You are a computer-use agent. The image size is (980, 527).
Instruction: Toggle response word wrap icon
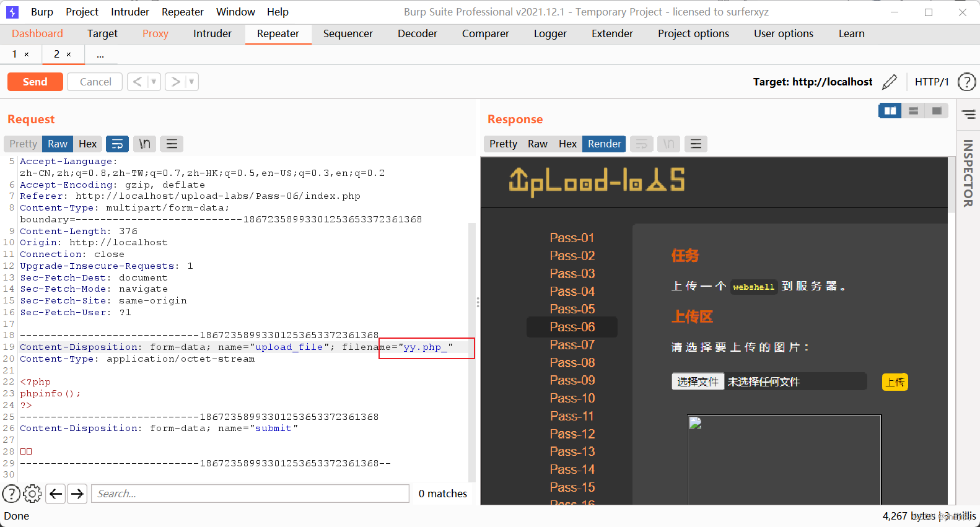tap(642, 144)
